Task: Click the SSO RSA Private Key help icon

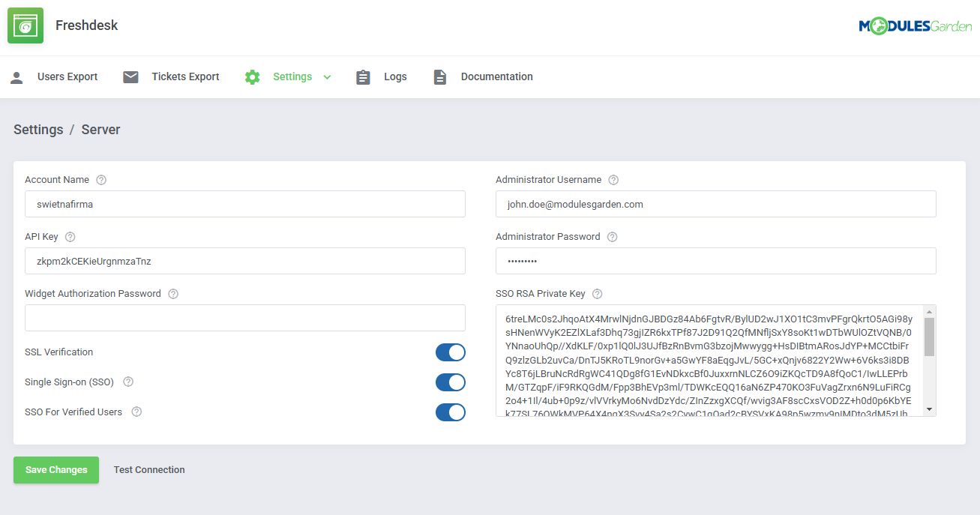Action: 596,293
